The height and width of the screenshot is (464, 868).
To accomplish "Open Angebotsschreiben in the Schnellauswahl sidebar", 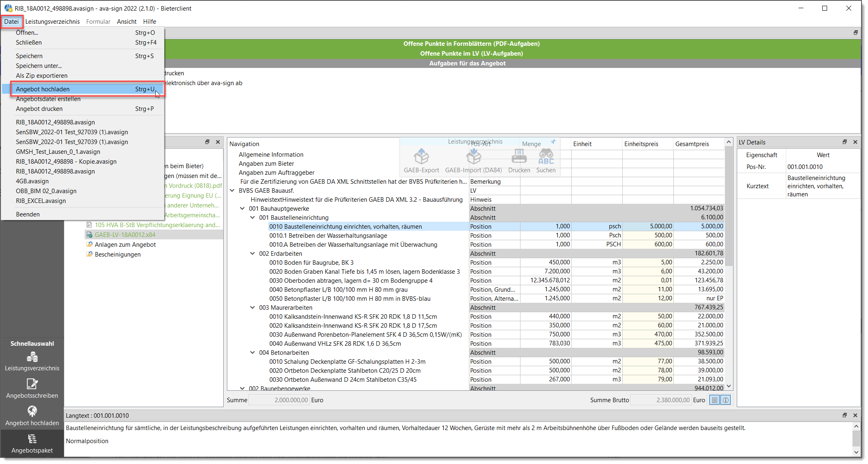I will pos(32,389).
